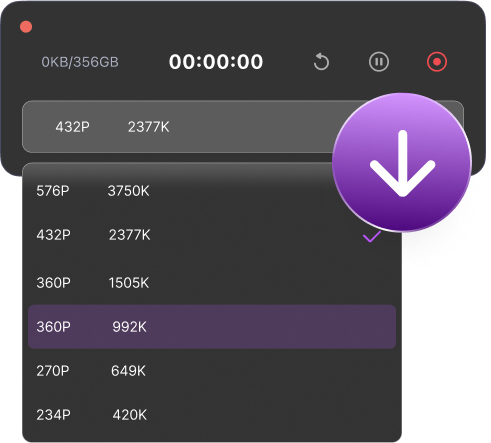Screen dimensions: 491x443
Task: Select the 576P 3750K quality option
Action: (212, 191)
